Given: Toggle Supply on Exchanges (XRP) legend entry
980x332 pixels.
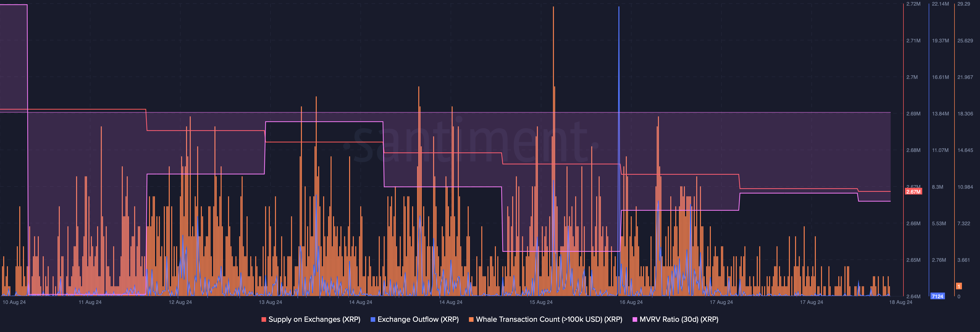Looking at the screenshot, I should pos(311,319).
